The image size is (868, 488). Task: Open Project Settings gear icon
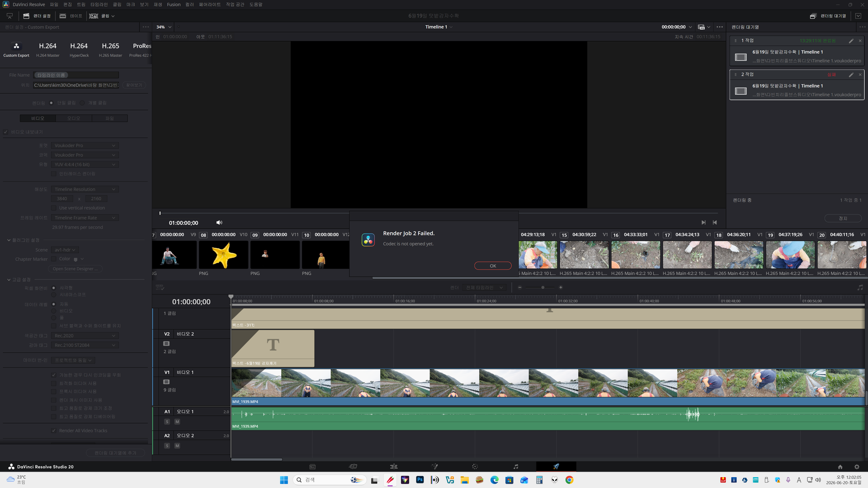tap(857, 467)
